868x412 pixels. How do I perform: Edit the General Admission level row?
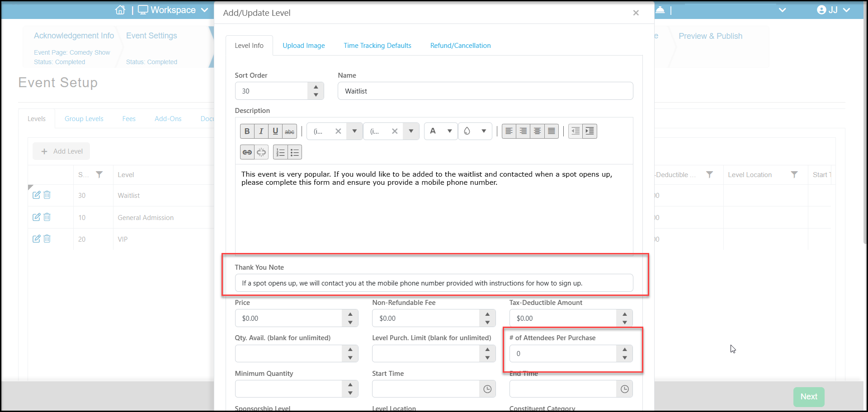click(37, 217)
